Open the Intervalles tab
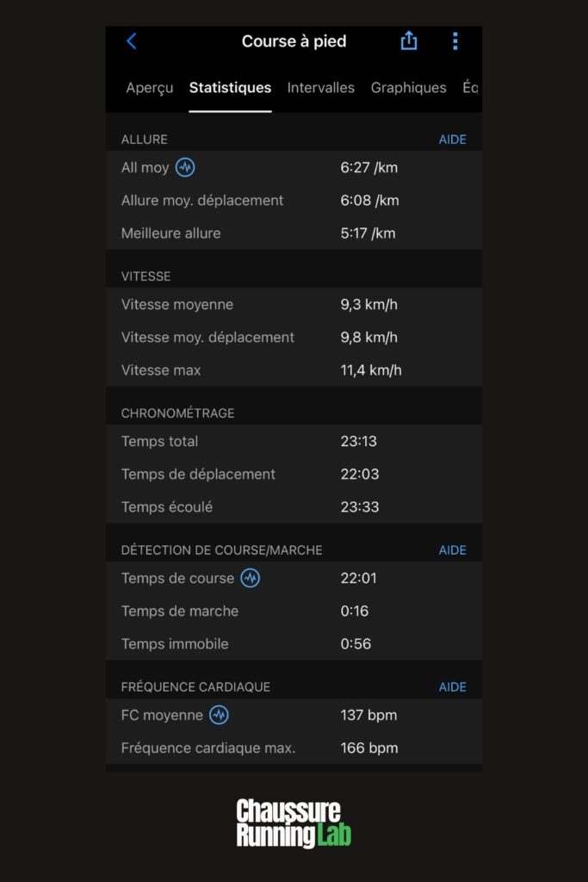Image resolution: width=588 pixels, height=882 pixels. tap(320, 88)
